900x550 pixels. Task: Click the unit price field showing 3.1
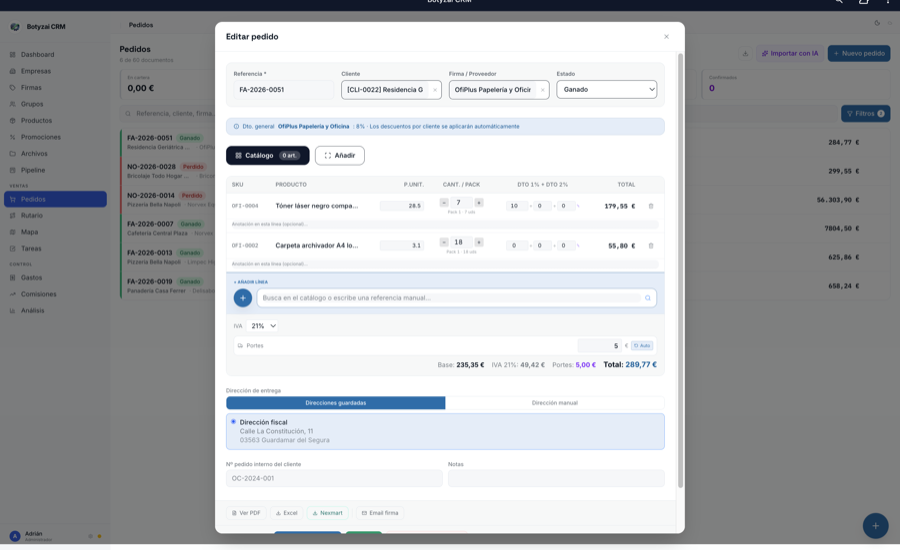[x=402, y=246]
